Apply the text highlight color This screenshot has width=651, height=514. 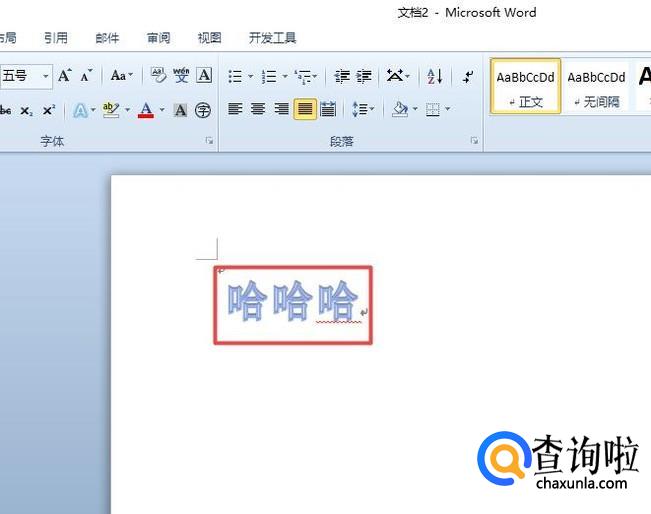tap(111, 110)
